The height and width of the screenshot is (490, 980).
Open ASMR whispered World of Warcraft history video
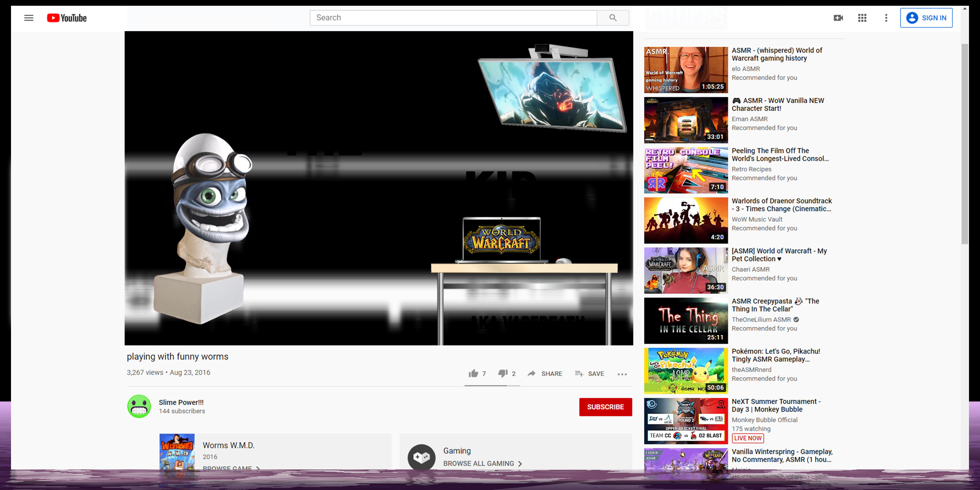(x=777, y=55)
